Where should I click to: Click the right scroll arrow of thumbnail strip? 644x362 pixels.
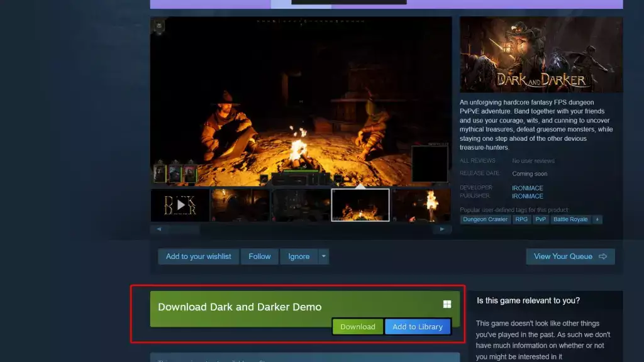click(x=442, y=229)
